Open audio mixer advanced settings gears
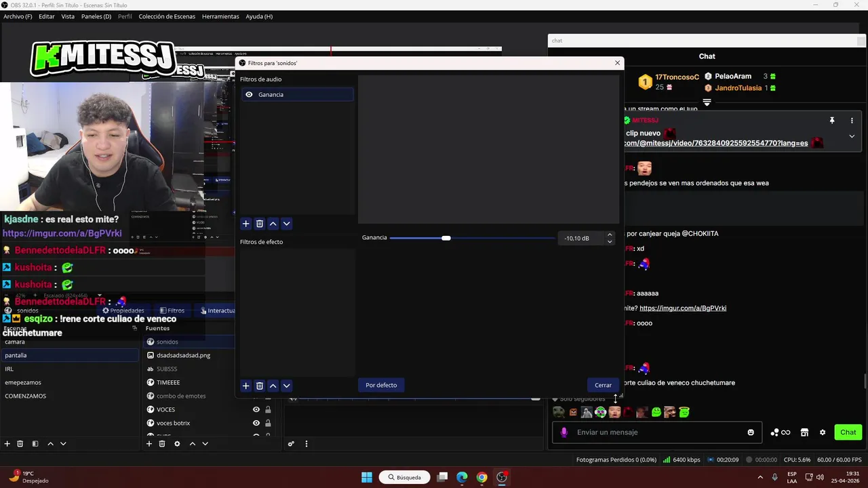 (x=291, y=444)
